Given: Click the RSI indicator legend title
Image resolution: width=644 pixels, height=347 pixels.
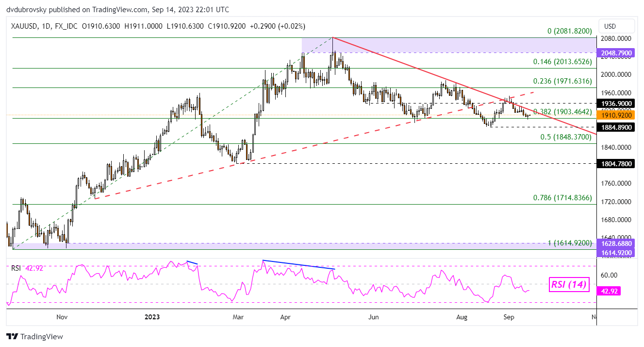Looking at the screenshot, I should point(17,268).
